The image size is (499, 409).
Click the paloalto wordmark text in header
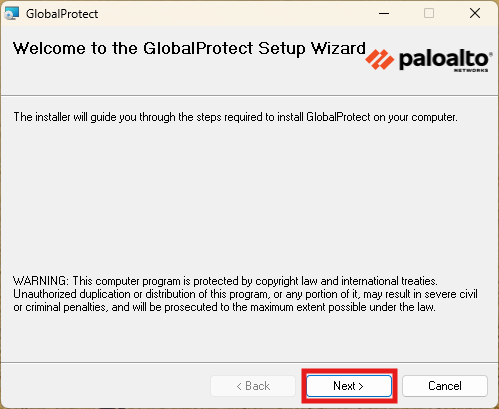(444, 59)
